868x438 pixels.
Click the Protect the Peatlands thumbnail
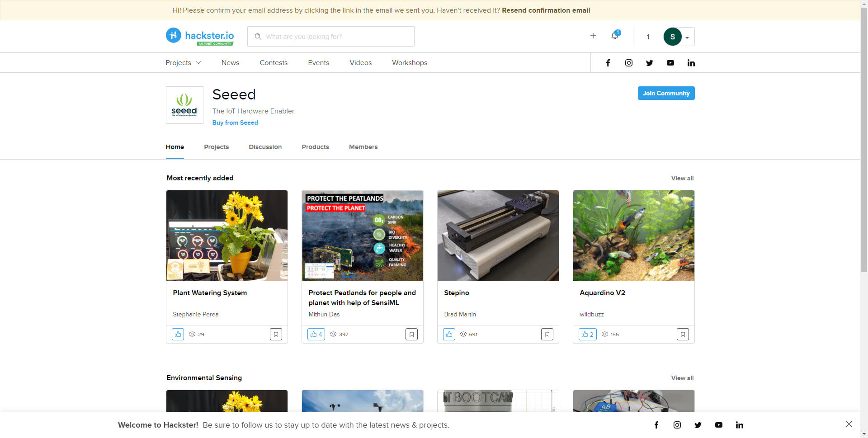click(363, 235)
